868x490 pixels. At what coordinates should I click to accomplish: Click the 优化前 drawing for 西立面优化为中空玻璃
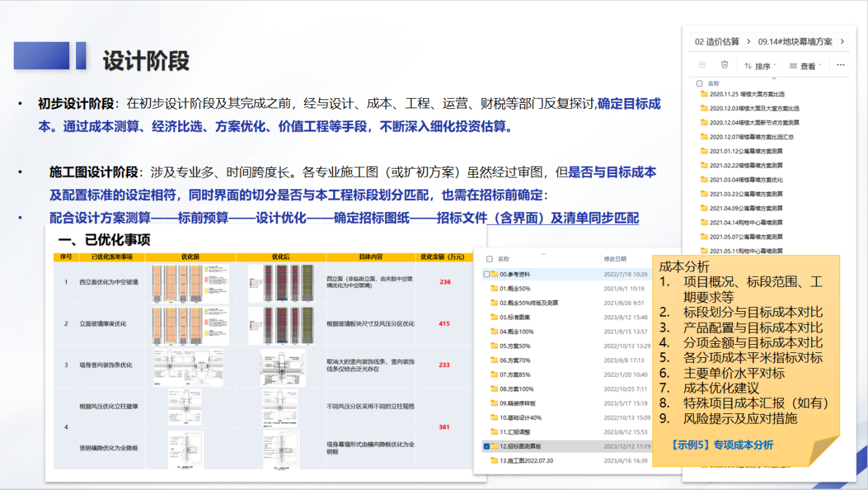click(x=190, y=282)
